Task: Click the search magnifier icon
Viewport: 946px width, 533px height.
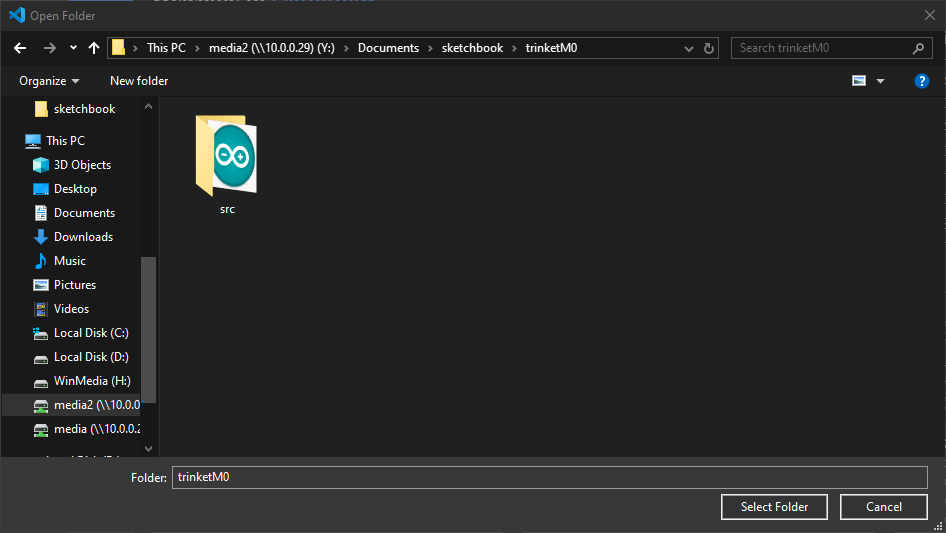Action: (x=918, y=48)
